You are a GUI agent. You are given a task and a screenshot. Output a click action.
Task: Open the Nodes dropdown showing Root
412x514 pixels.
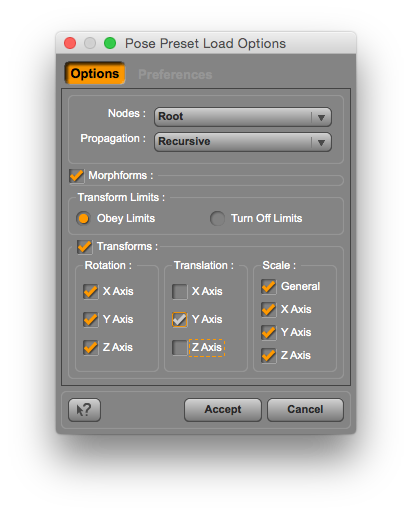pos(243,117)
